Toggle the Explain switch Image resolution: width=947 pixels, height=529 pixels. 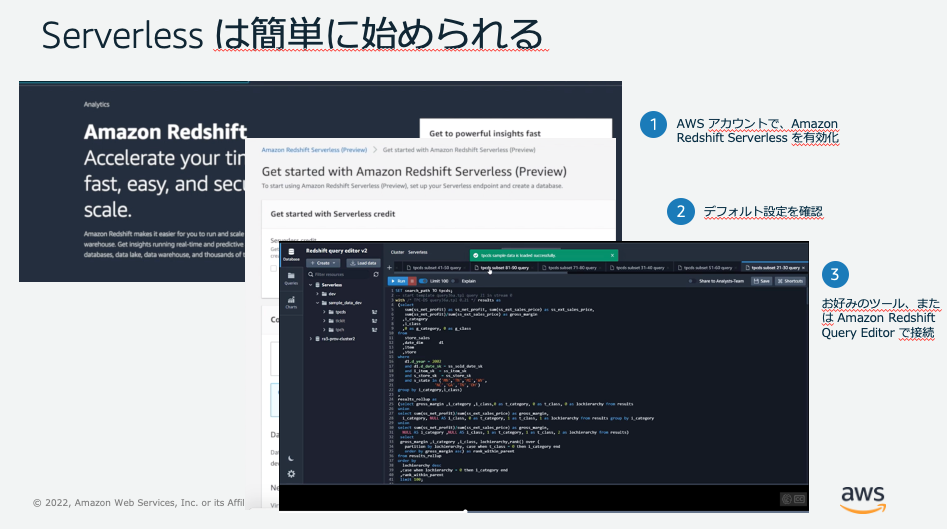454,281
